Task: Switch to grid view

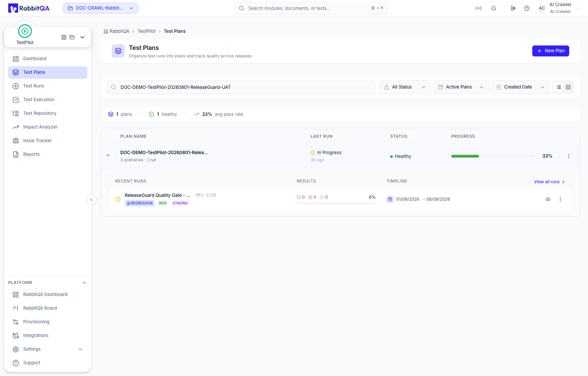Action: pyautogui.click(x=568, y=87)
